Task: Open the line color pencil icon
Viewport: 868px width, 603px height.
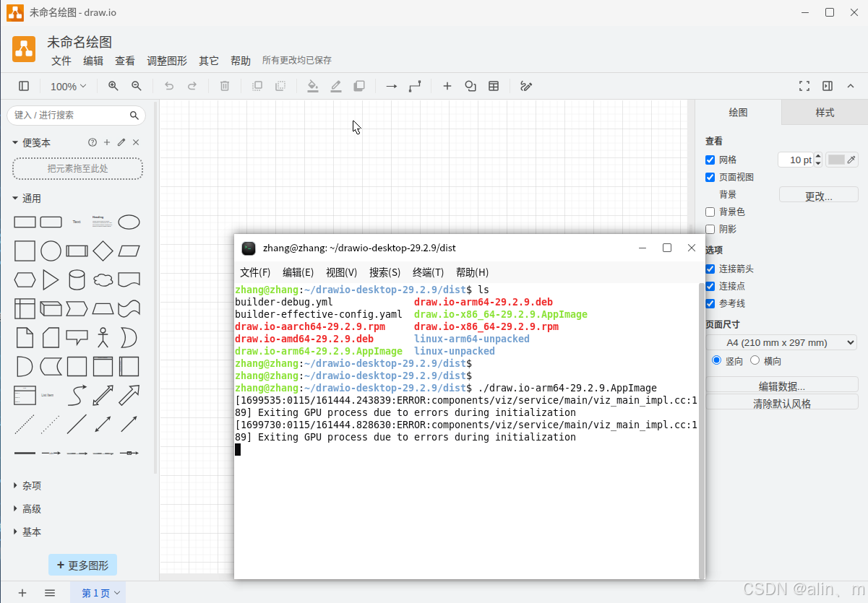Action: point(336,86)
